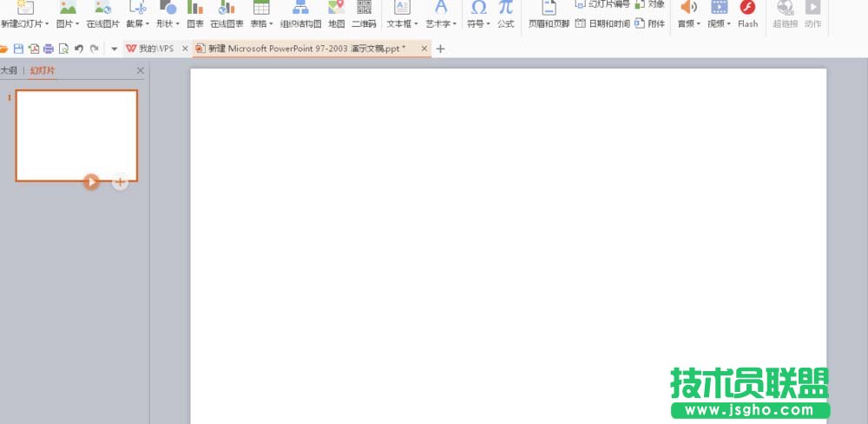Click the 公式 formula icon

[505, 14]
